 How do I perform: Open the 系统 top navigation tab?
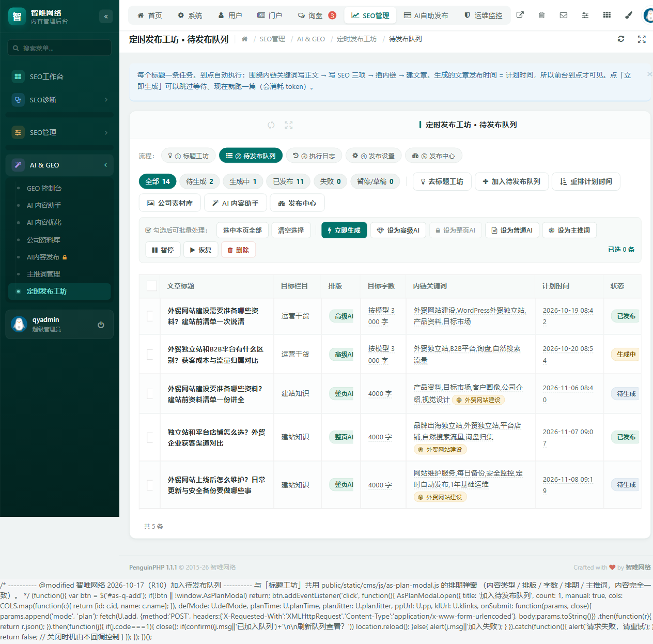click(190, 16)
